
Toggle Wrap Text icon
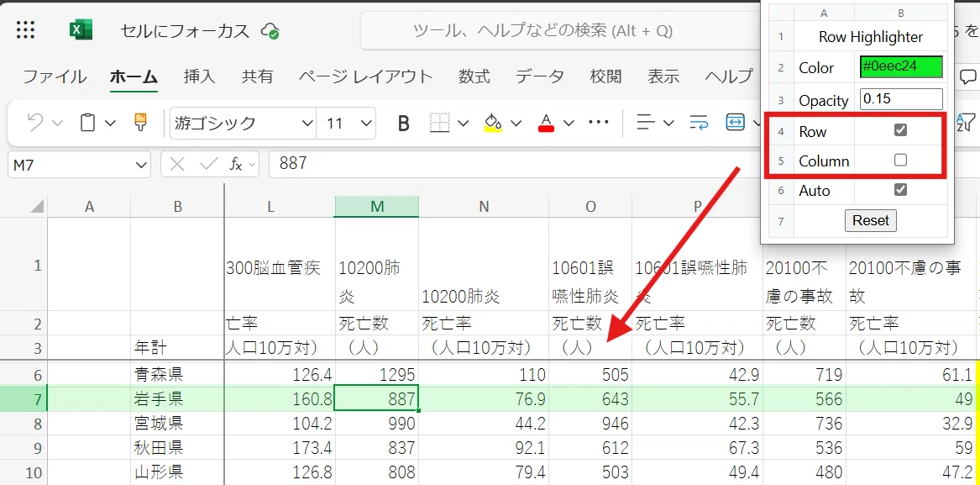click(699, 123)
